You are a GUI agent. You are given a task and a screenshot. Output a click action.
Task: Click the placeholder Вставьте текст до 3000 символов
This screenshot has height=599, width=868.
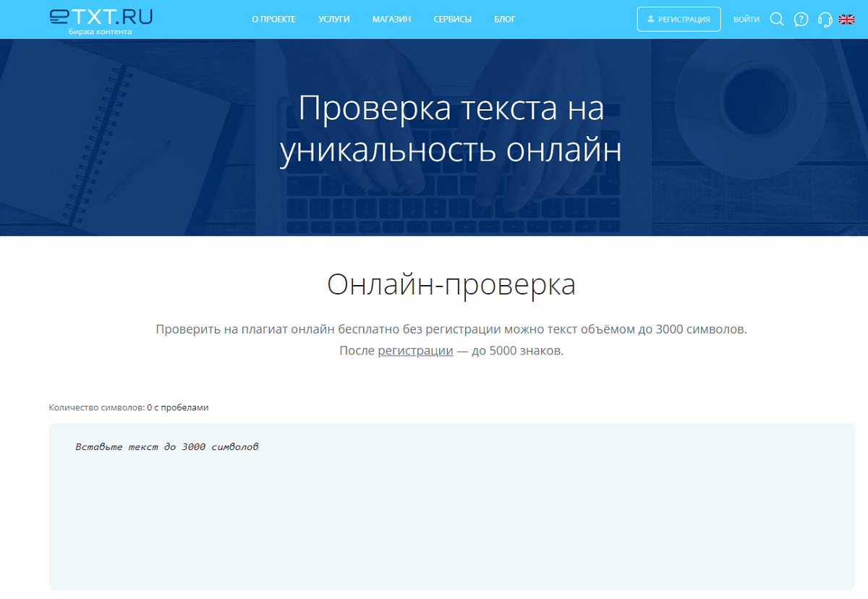point(167,446)
